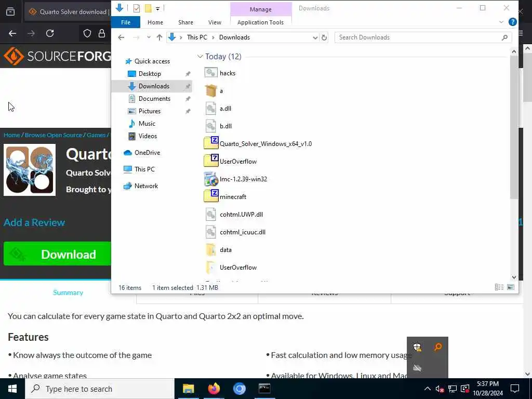This screenshot has width=532, height=399.
Task: Expand the ribbon chevron
Action: tap(501, 22)
